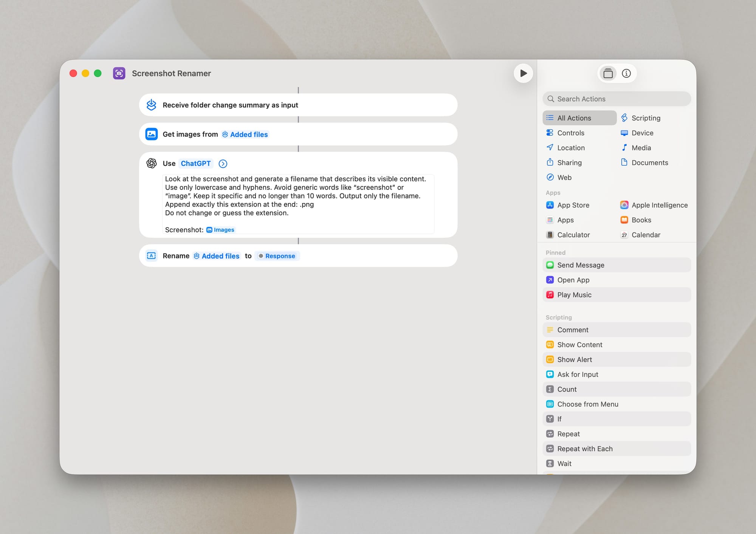Screen dimensions: 756x534
Task: Click the Get images action photo icon
Action: click(151, 134)
